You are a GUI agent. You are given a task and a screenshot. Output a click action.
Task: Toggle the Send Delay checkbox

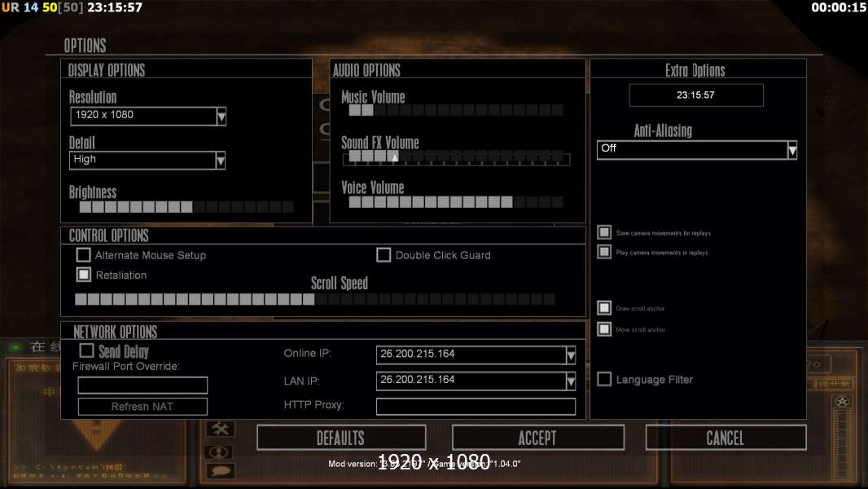coord(86,350)
